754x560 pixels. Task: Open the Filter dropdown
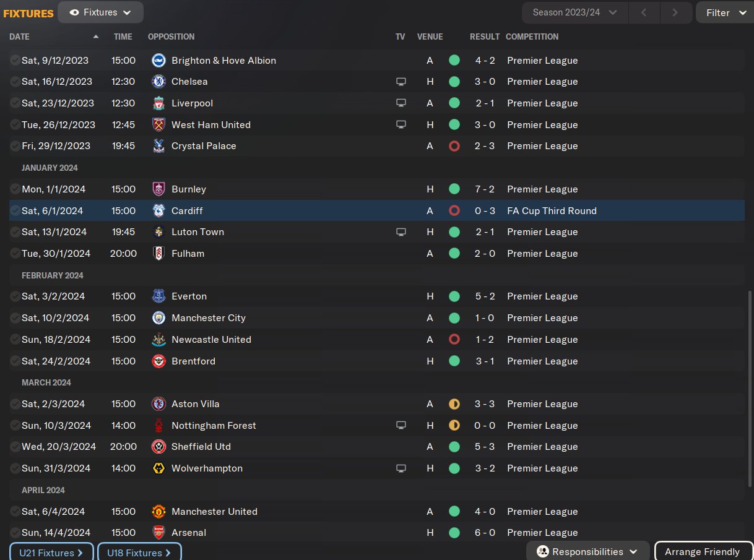pyautogui.click(x=725, y=12)
